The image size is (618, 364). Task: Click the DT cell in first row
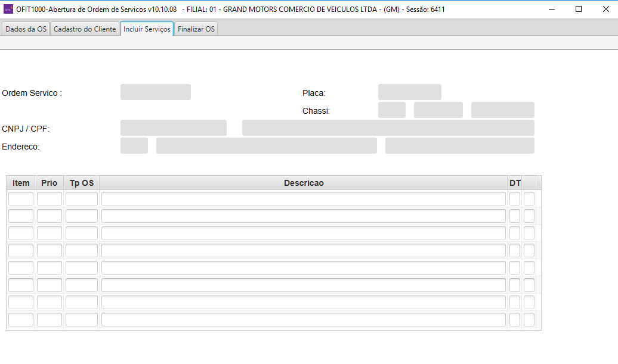[515, 199]
